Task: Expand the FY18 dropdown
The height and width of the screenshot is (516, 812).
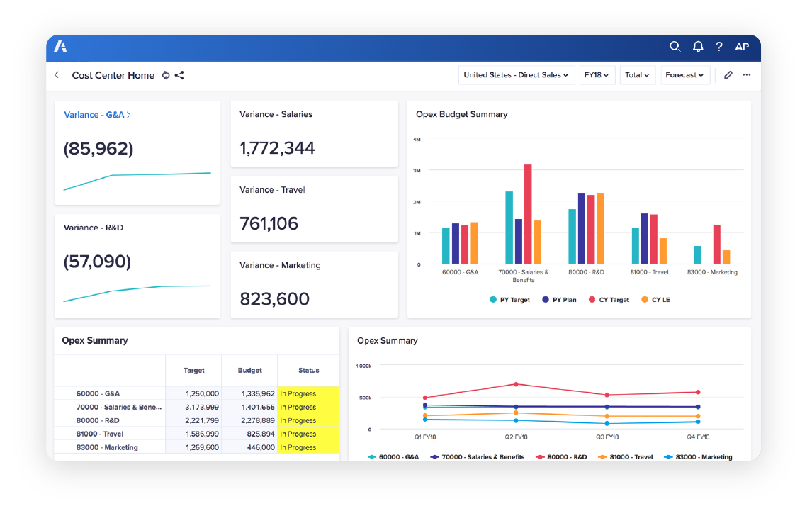Action: coord(597,74)
